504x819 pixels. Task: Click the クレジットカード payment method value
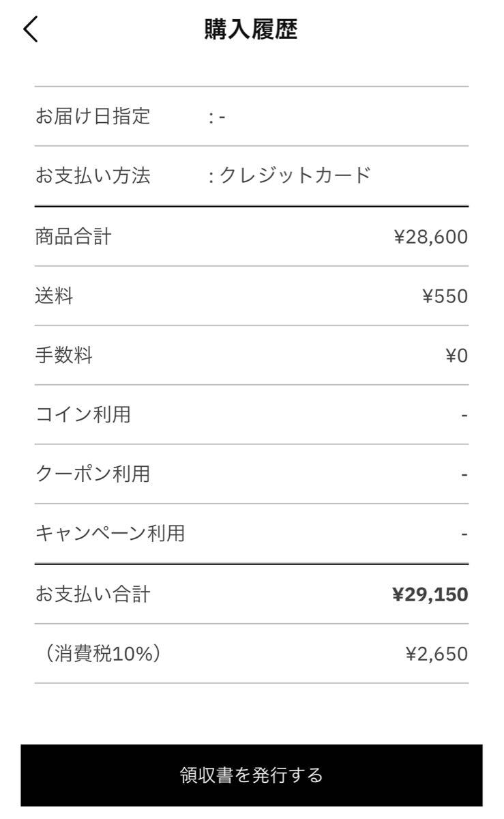pyautogui.click(x=295, y=176)
